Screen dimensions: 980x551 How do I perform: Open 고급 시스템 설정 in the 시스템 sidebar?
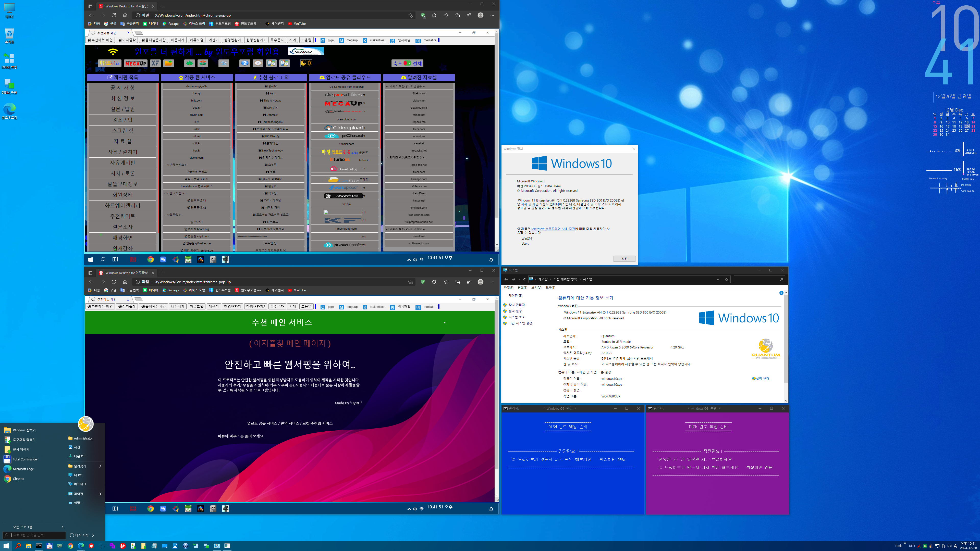click(520, 323)
